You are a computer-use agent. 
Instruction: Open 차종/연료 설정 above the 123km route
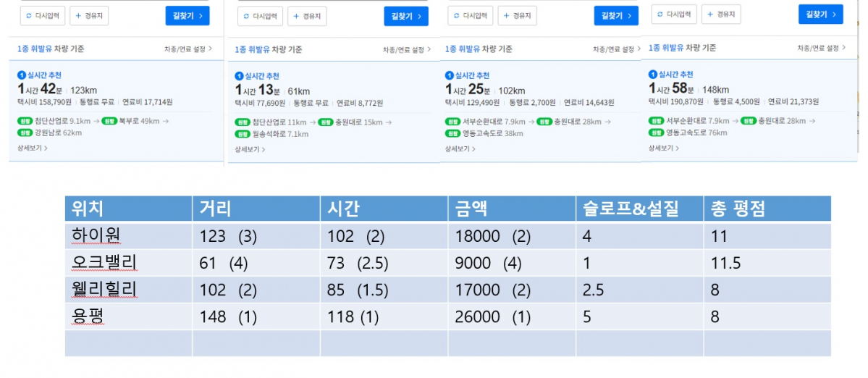188,49
